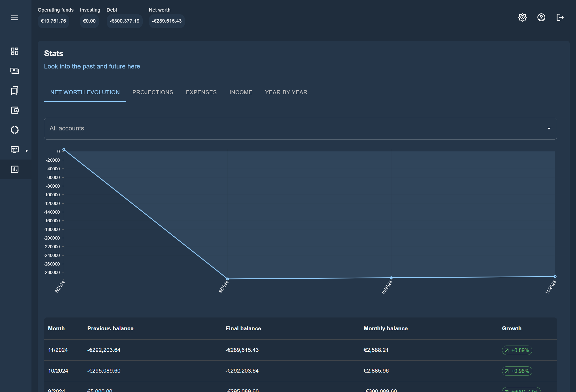
Task: Click the 10/2024 data point on chart
Action: click(x=391, y=278)
